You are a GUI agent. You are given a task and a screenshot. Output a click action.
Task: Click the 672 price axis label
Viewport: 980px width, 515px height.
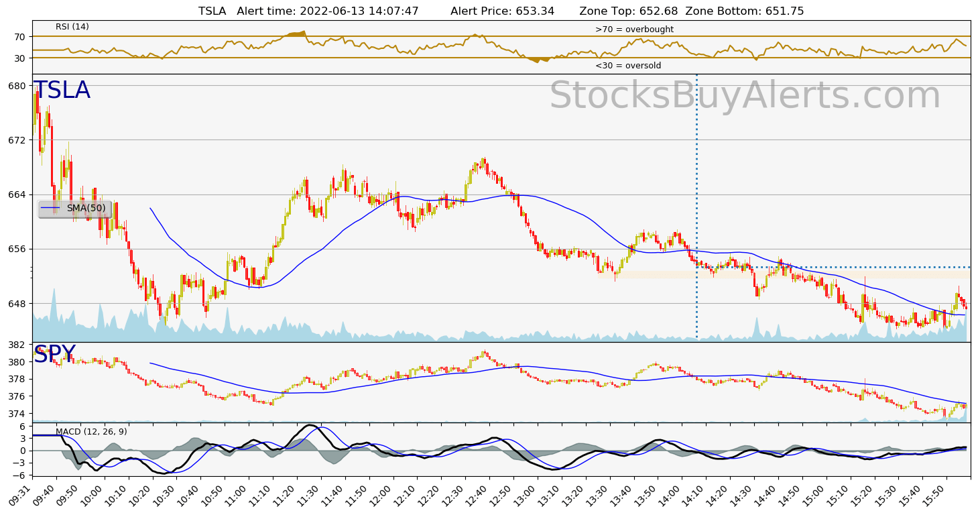[17, 140]
